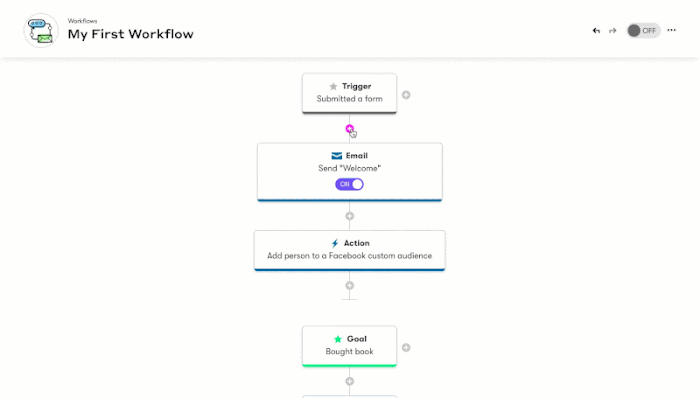Image resolution: width=700 pixels, height=398 pixels.
Task: Click the My First Workflow title
Action: [131, 34]
